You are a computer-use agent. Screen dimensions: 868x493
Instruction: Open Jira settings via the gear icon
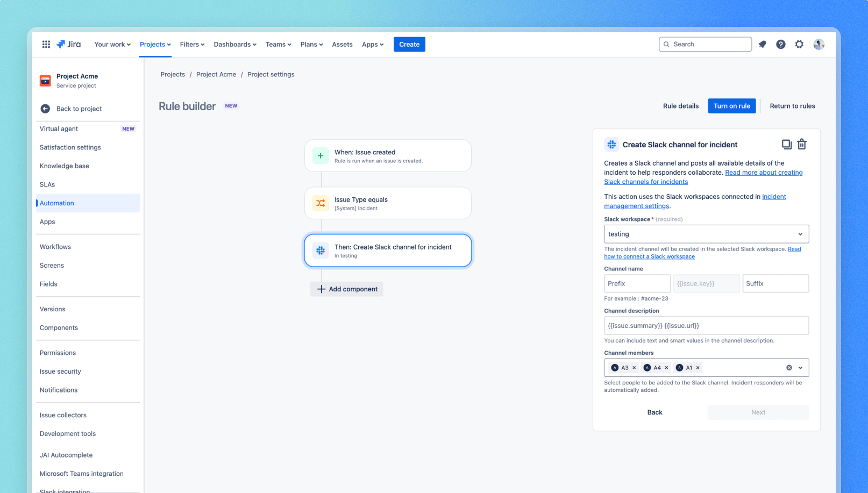pos(799,44)
